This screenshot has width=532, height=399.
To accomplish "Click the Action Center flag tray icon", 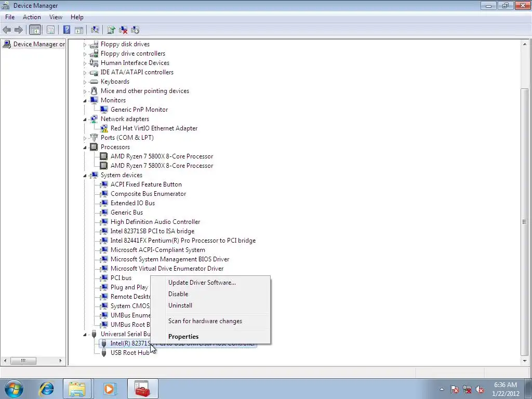I will click(x=455, y=390).
